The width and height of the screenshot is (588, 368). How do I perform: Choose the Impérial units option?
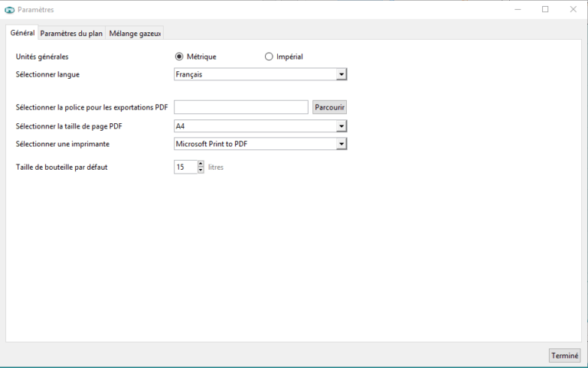click(269, 57)
